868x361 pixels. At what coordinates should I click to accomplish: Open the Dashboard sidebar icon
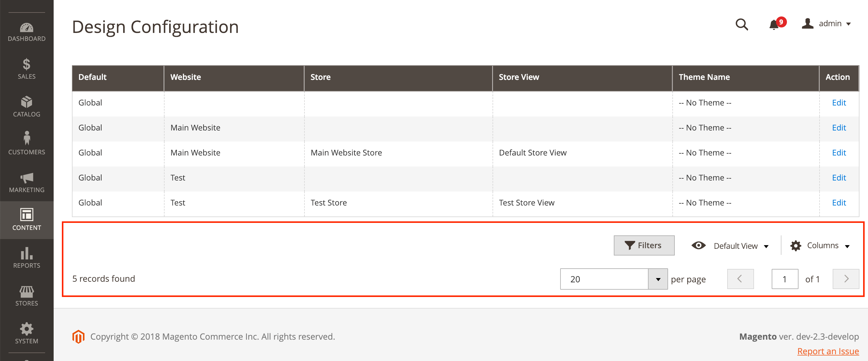(x=27, y=32)
